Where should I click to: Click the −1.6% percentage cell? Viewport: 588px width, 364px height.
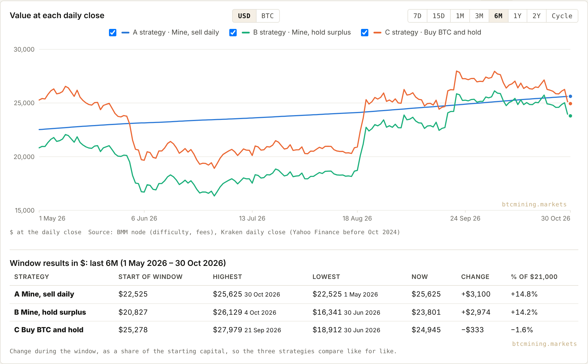tap(522, 330)
